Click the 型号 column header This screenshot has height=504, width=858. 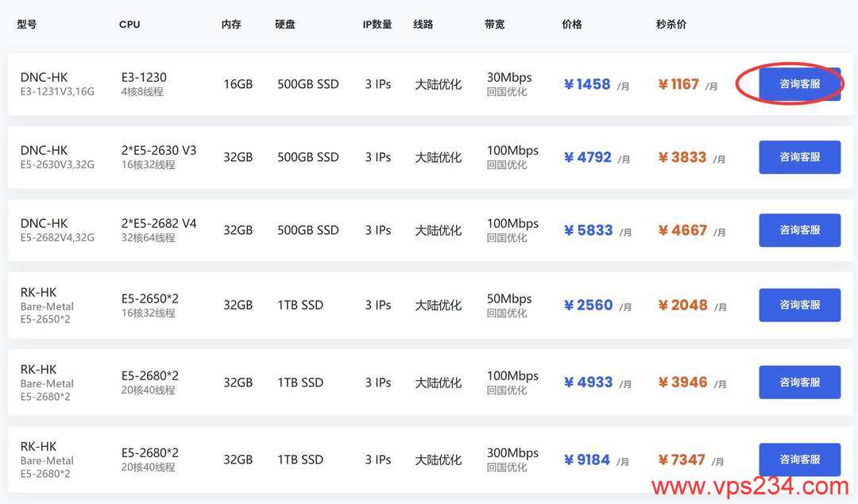27,25
